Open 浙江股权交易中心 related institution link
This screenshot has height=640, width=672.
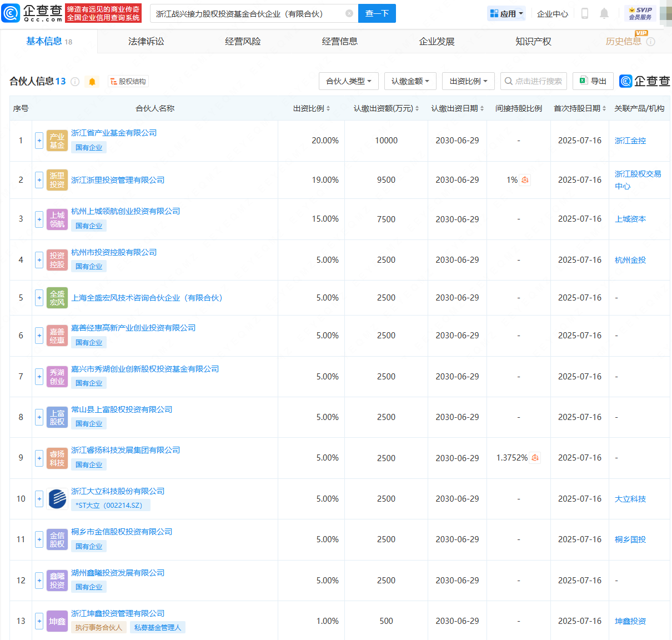638,180
